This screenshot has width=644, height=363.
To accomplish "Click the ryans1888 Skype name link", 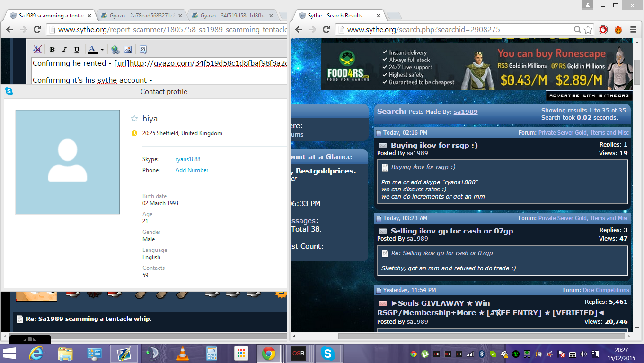I will point(188,159).
